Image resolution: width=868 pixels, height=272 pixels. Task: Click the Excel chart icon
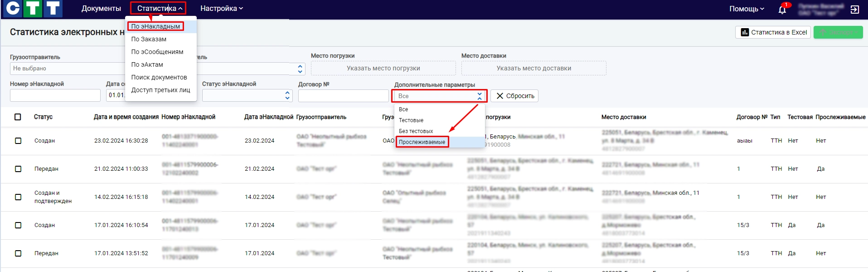coord(745,32)
